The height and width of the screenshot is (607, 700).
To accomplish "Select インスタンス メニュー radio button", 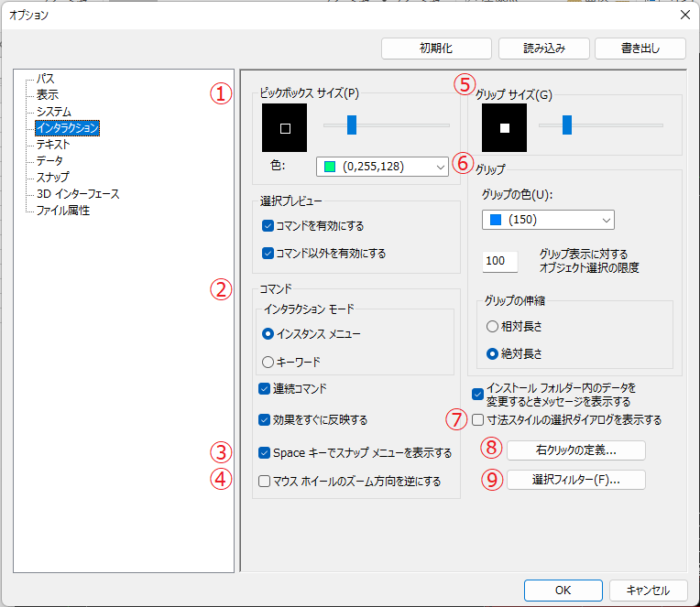I will pyautogui.click(x=268, y=333).
